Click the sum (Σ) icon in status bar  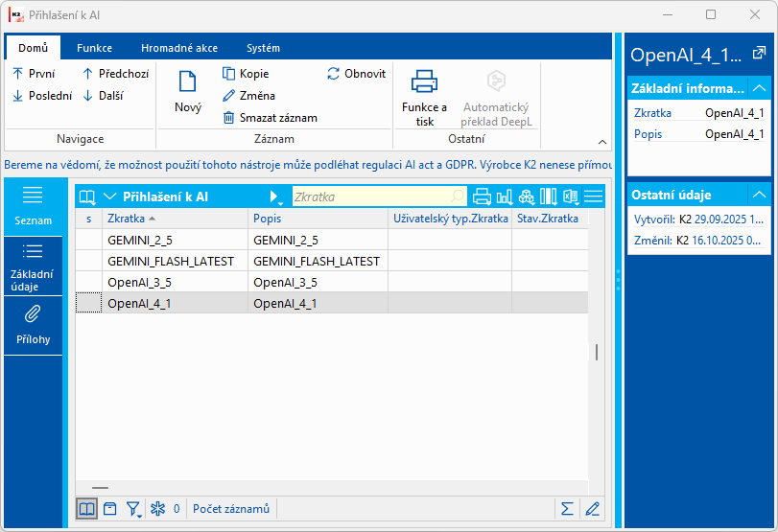click(567, 509)
